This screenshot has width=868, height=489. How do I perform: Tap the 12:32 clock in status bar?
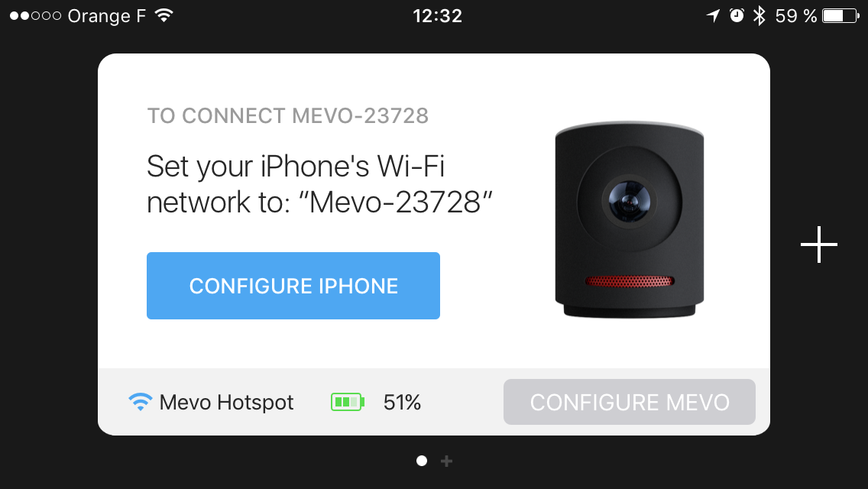click(437, 15)
